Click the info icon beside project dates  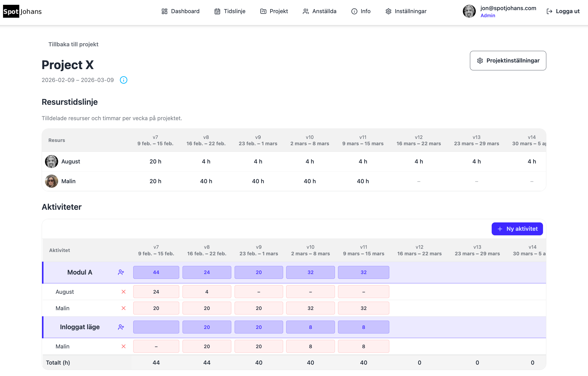pos(123,80)
